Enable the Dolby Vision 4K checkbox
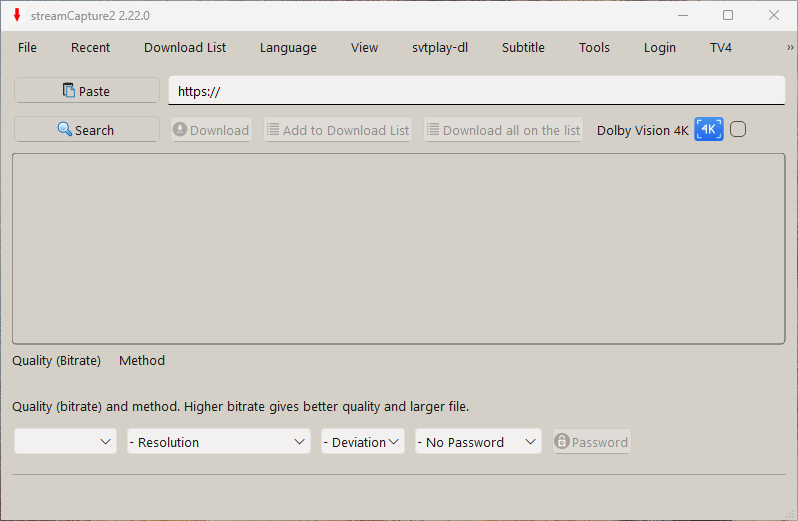 pos(738,129)
